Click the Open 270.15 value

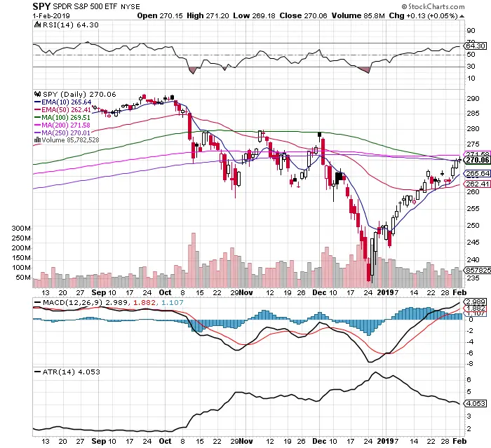[x=160, y=15]
